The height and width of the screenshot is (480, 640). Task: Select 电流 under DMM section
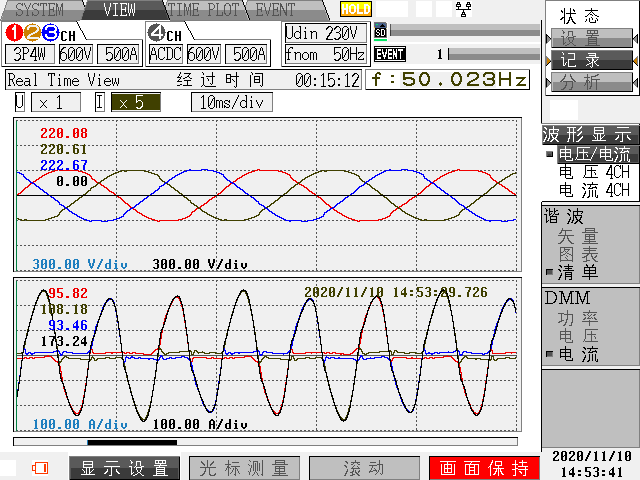[578, 354]
